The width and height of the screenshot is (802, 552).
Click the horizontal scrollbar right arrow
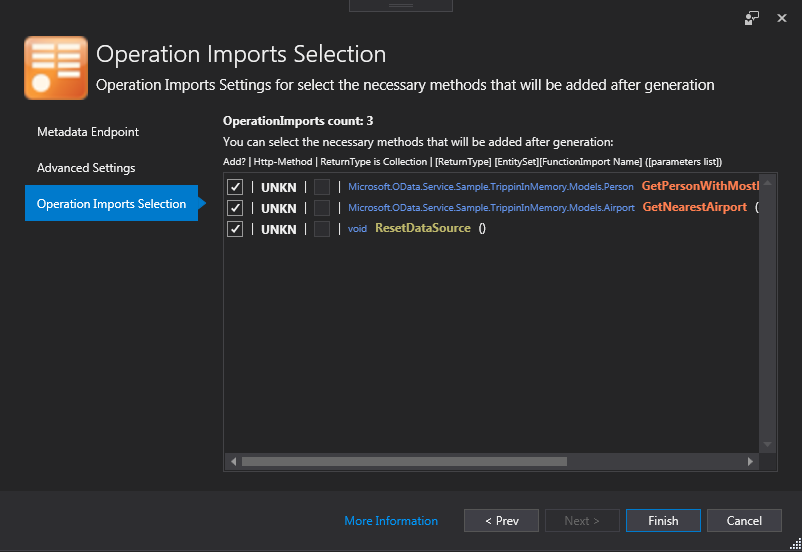[751, 462]
